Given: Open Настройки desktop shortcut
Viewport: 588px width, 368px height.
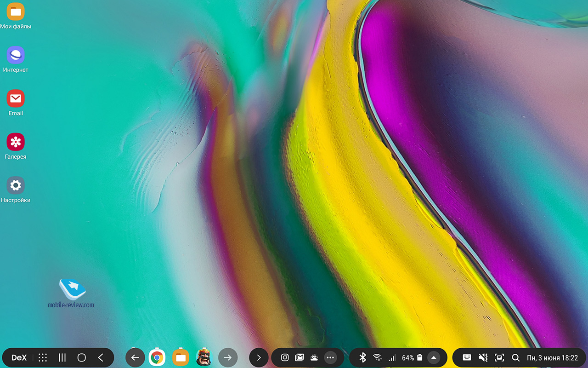Looking at the screenshot, I should click(16, 190).
